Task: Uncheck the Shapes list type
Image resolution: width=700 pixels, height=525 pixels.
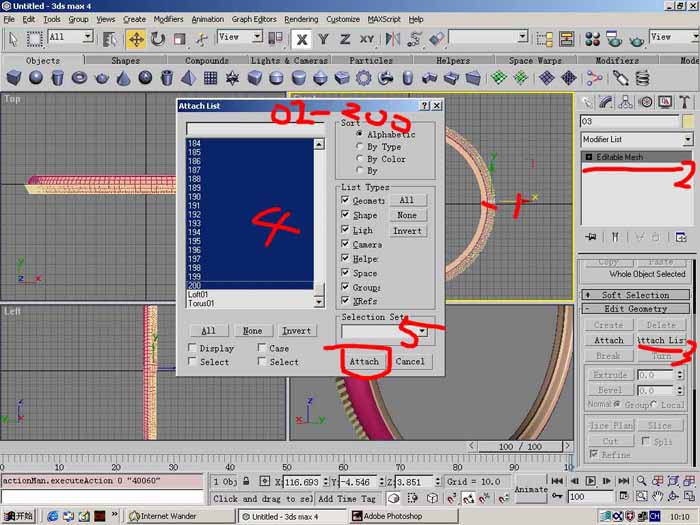Action: (x=345, y=214)
